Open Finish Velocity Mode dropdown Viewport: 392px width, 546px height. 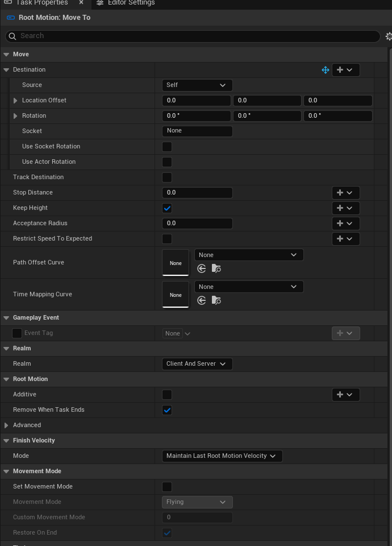click(222, 456)
